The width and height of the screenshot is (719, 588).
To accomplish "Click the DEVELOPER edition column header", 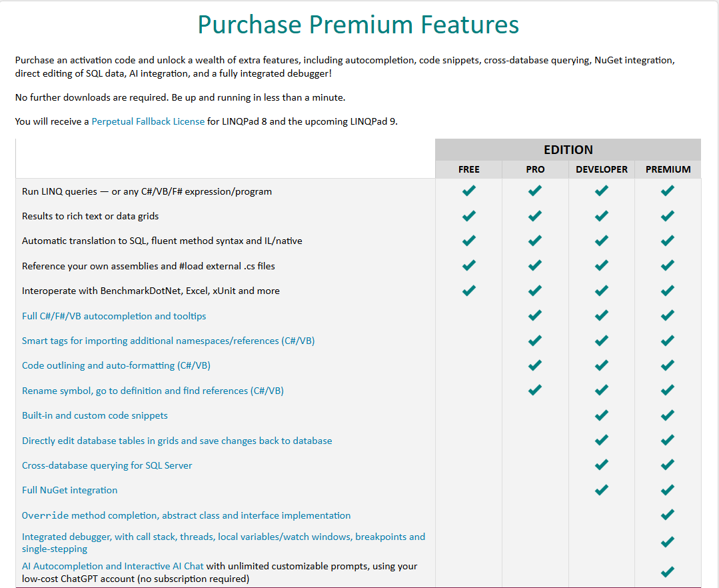I will [x=602, y=169].
